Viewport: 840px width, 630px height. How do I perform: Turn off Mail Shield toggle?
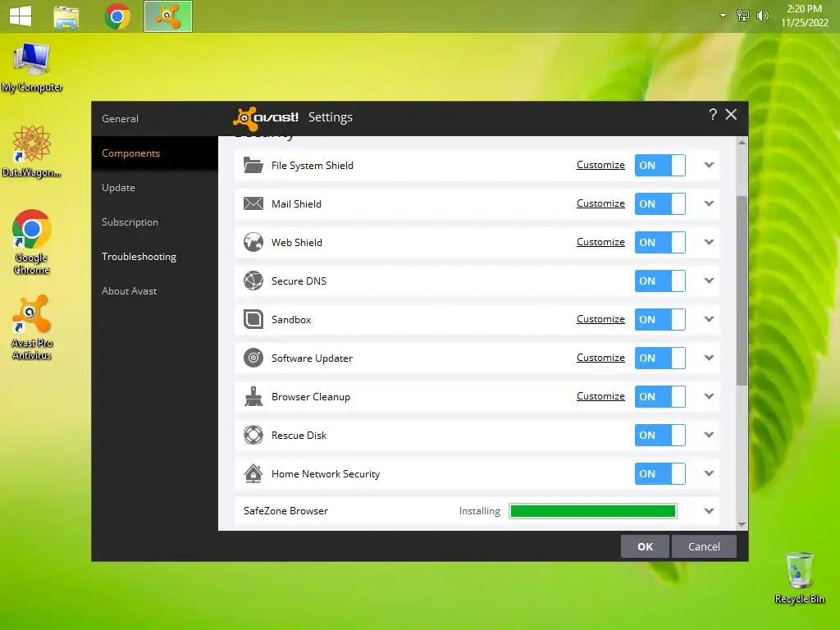(x=660, y=203)
